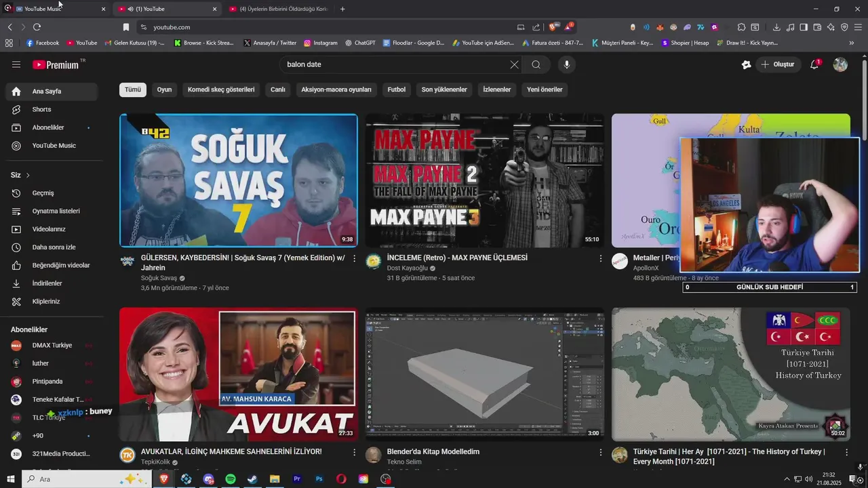The image size is (868, 488).
Task: Click the browser address bar
Action: click(325, 27)
